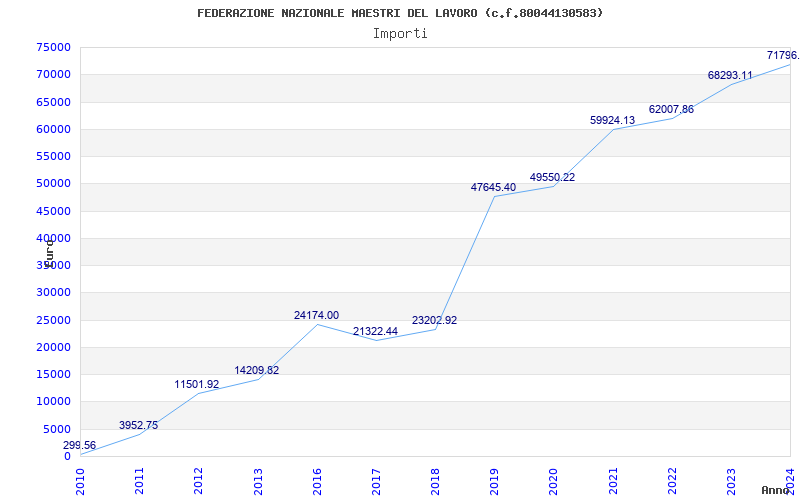Click the 2010 data label 299.56
Viewport: 800px width, 500px height.
click(x=80, y=445)
